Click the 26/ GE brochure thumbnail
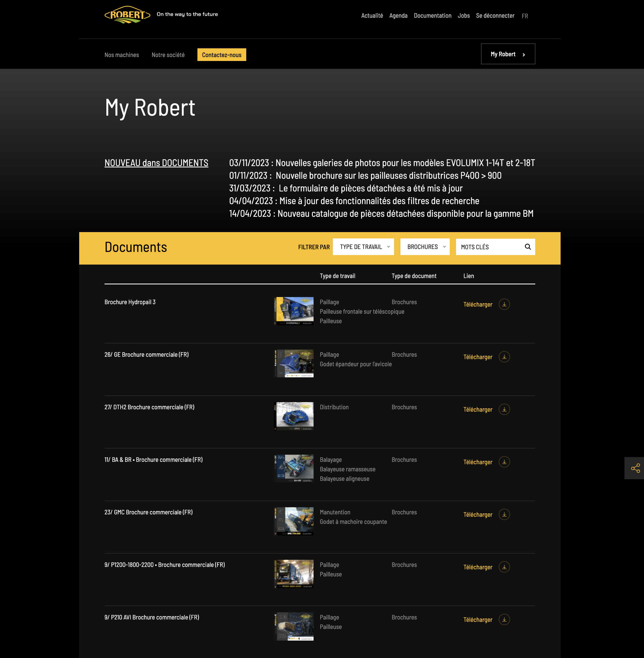This screenshot has width=644, height=658. click(293, 363)
